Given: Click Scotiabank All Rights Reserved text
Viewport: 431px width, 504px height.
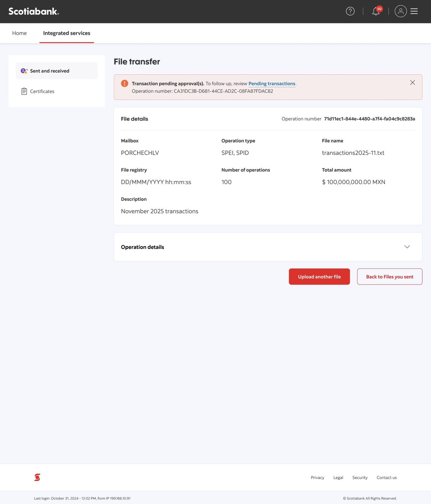Looking at the screenshot, I should [370, 498].
